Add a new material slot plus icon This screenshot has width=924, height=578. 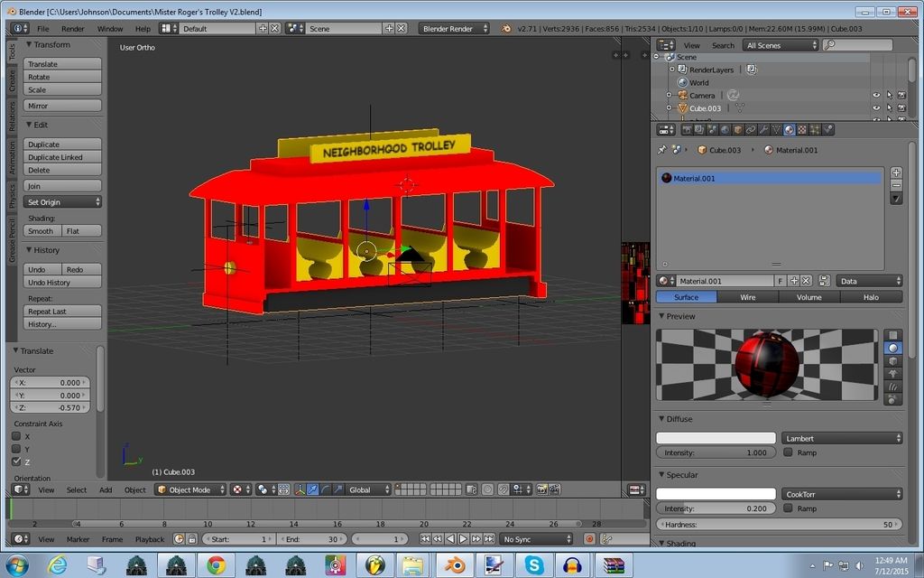click(896, 172)
